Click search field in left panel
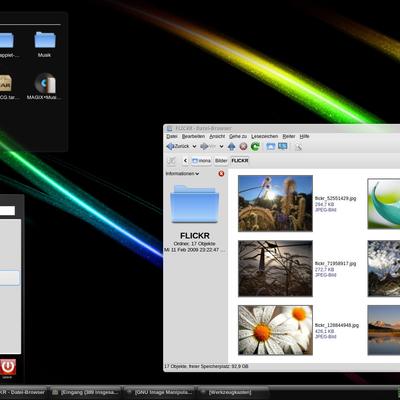This screenshot has width=400, height=400. pyautogui.click(x=7, y=211)
